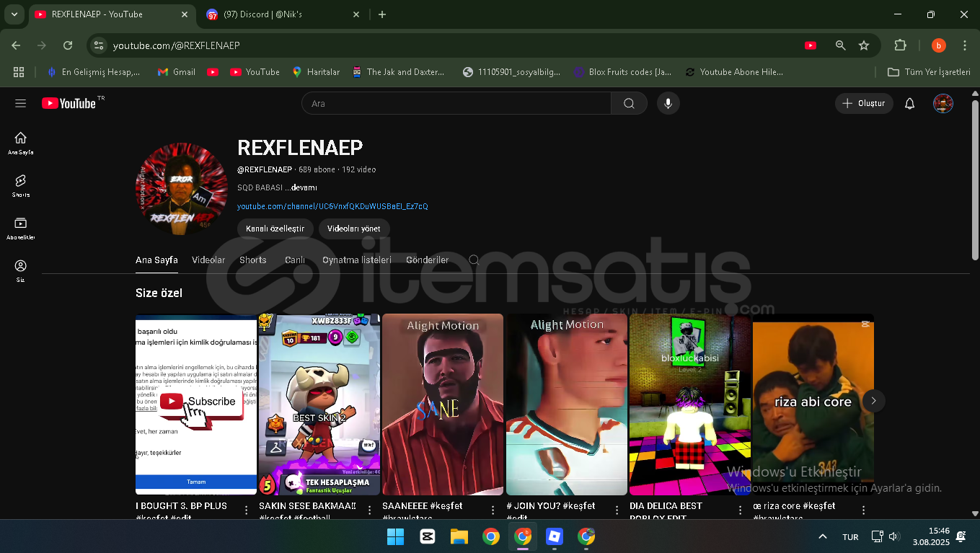
Task: Open the Gmail bookmark
Action: point(177,71)
